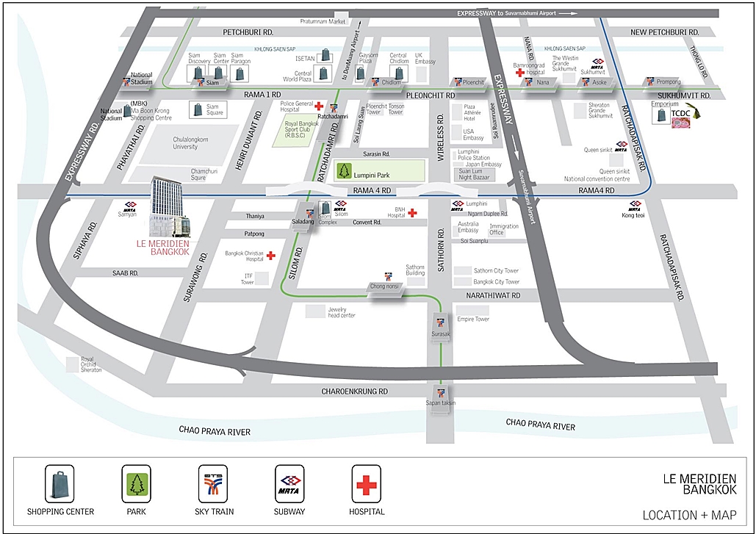
Task: Click the Sky Train icon at Ratchadamri
Action: tap(333, 108)
